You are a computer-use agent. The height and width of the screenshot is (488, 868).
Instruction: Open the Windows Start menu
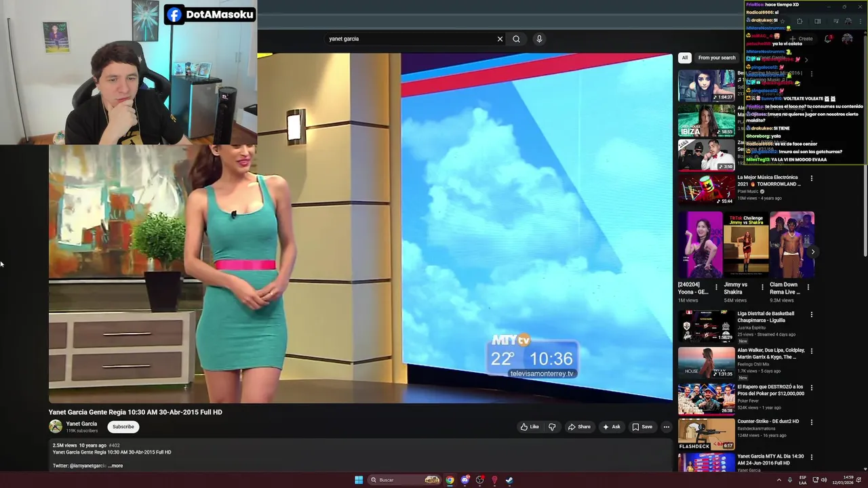(359, 480)
